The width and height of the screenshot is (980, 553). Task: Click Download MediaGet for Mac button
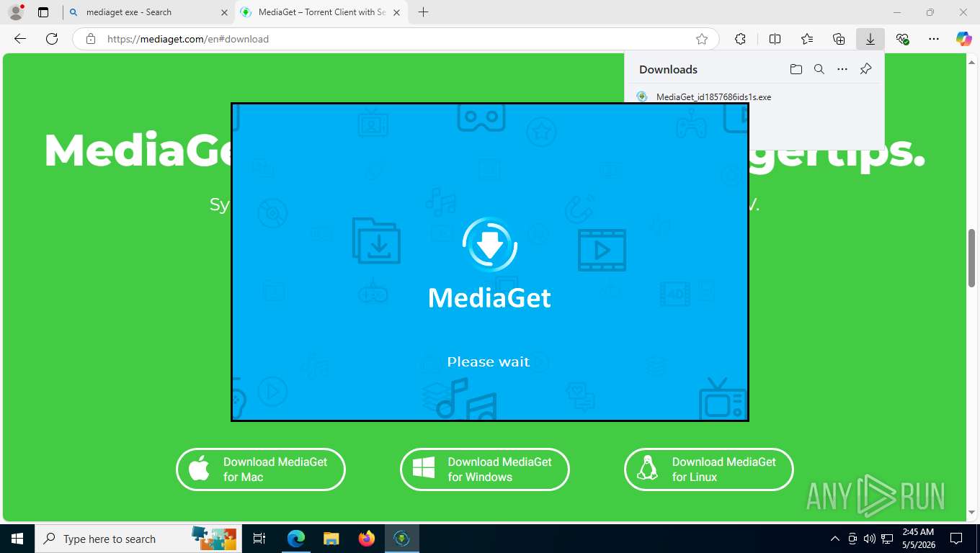(x=261, y=469)
